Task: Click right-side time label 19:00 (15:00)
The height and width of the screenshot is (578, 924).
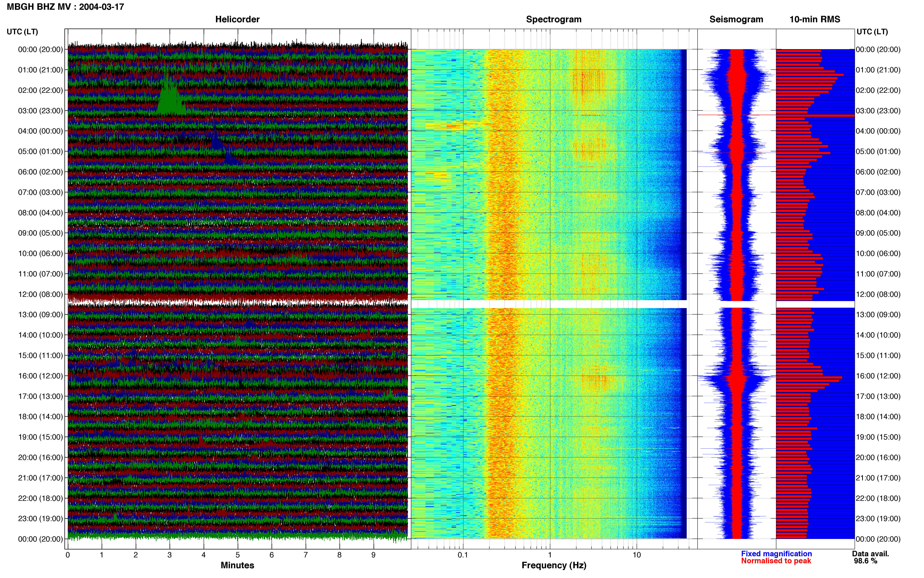Action: (x=878, y=437)
